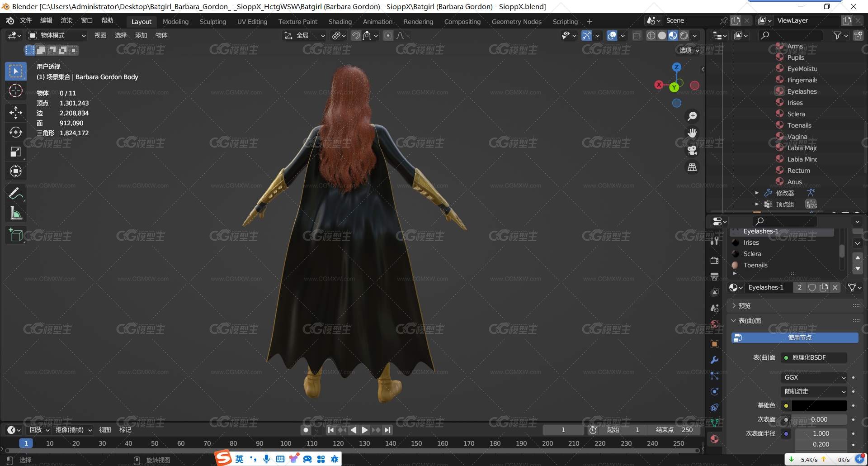Switch to the UV Editing workspace tab
The width and height of the screenshot is (868, 466).
252,21
